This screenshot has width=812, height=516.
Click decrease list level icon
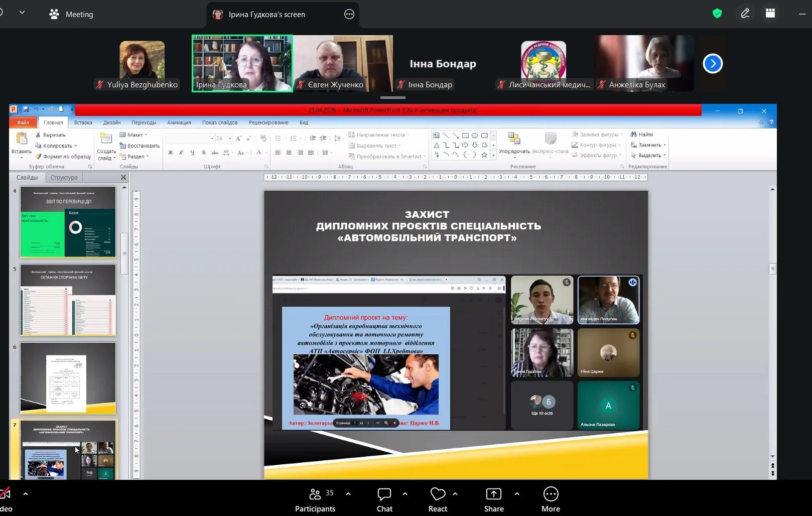[x=313, y=138]
